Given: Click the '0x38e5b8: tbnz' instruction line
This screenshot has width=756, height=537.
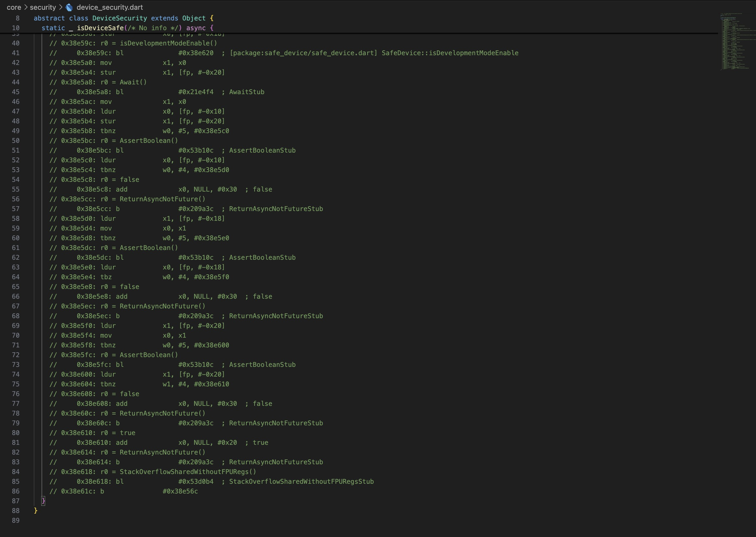Looking at the screenshot, I should point(139,131).
